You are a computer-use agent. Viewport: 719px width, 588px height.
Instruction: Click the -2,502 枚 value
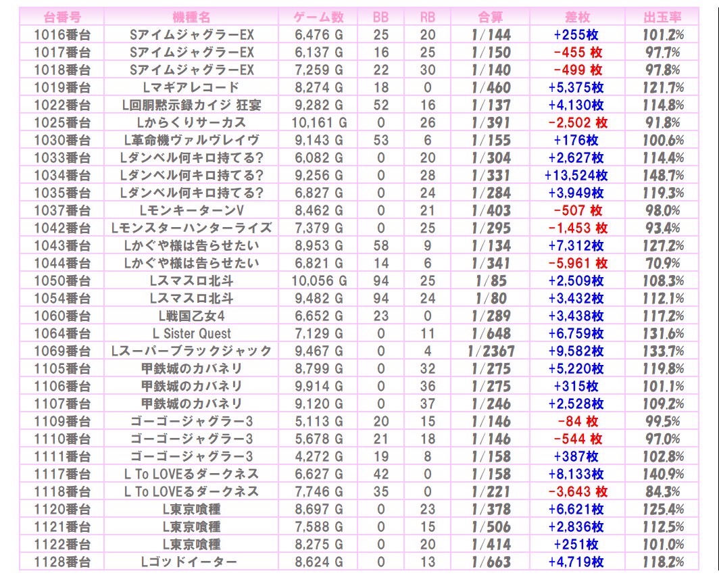[578, 122]
